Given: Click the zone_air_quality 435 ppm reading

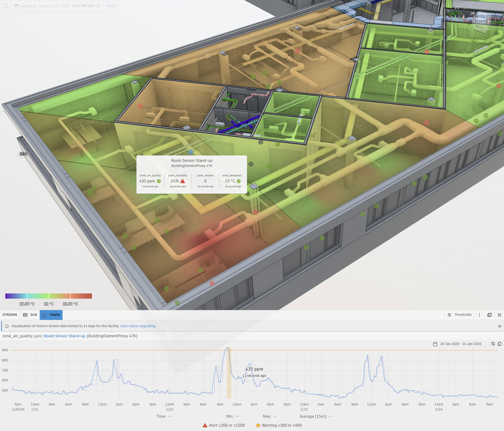Looking at the screenshot, I should [150, 181].
